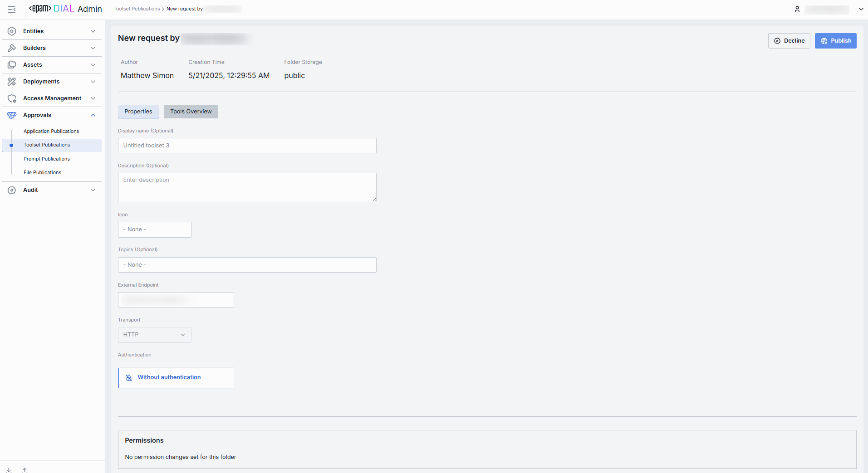This screenshot has height=473, width=868.
Task: Select the Properties tab
Action: tap(138, 112)
